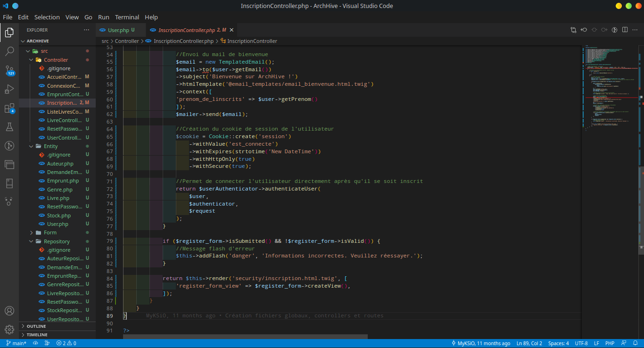Switch to the User.php tab
The height and width of the screenshot is (348, 644).
coord(118,30)
